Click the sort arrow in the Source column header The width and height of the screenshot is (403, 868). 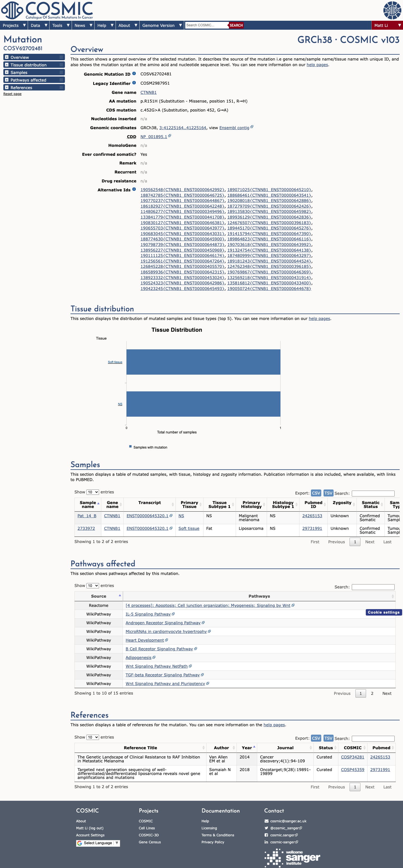(x=120, y=596)
